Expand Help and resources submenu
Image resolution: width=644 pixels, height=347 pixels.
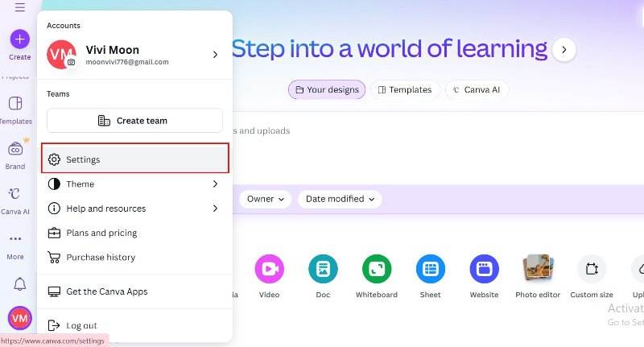pos(134,209)
